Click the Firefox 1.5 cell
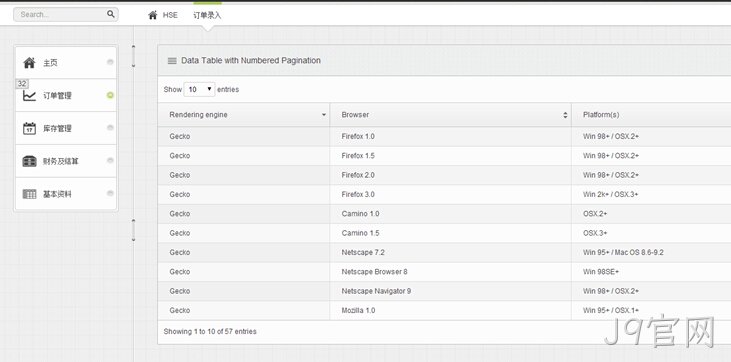Image resolution: width=731 pixels, height=362 pixels. click(450, 156)
